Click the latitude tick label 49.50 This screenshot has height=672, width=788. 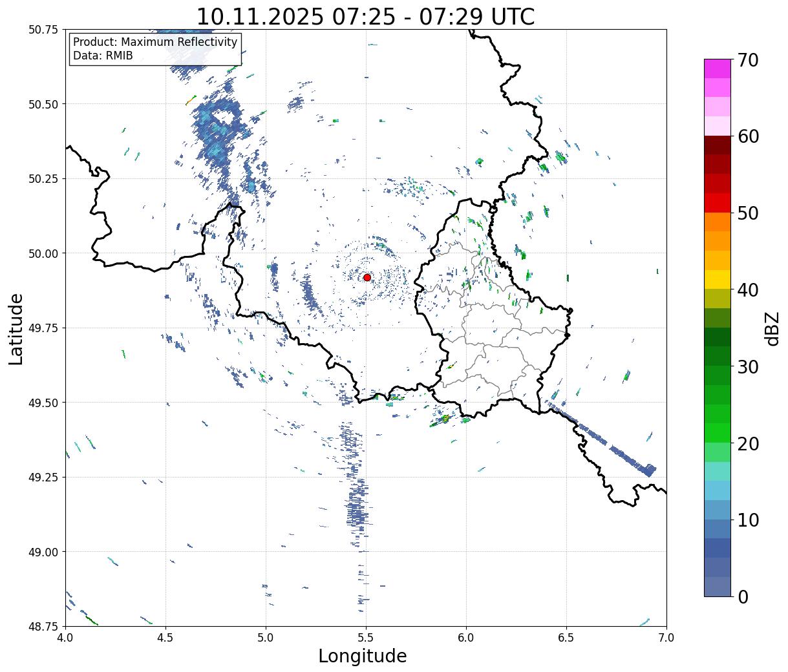coord(43,403)
